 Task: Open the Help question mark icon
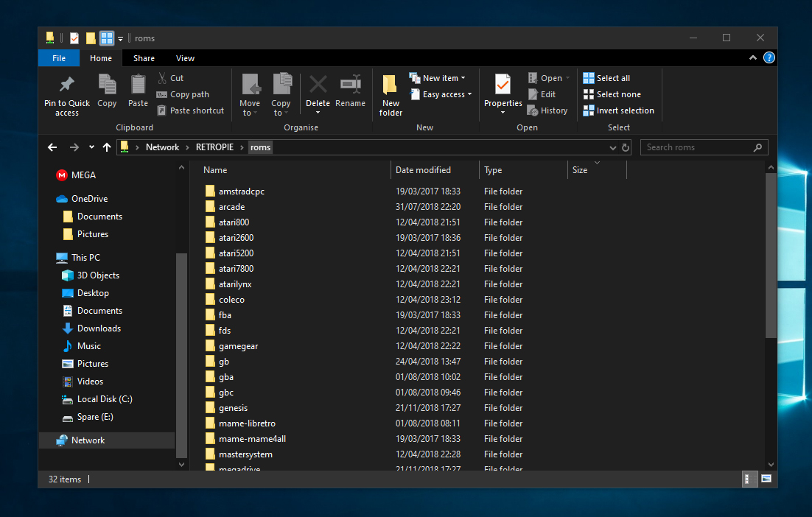click(769, 58)
